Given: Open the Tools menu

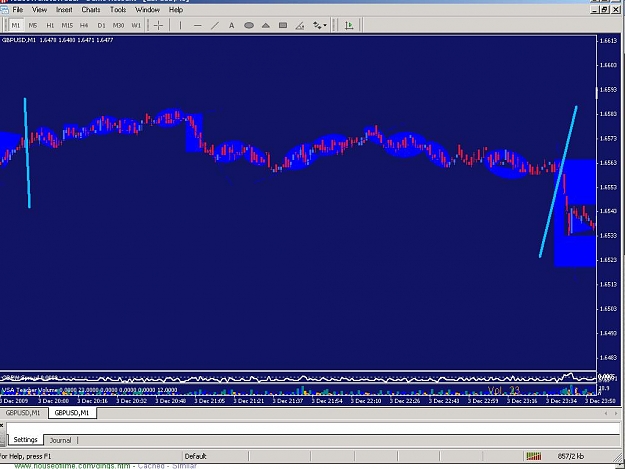Looking at the screenshot, I should pos(118,10).
